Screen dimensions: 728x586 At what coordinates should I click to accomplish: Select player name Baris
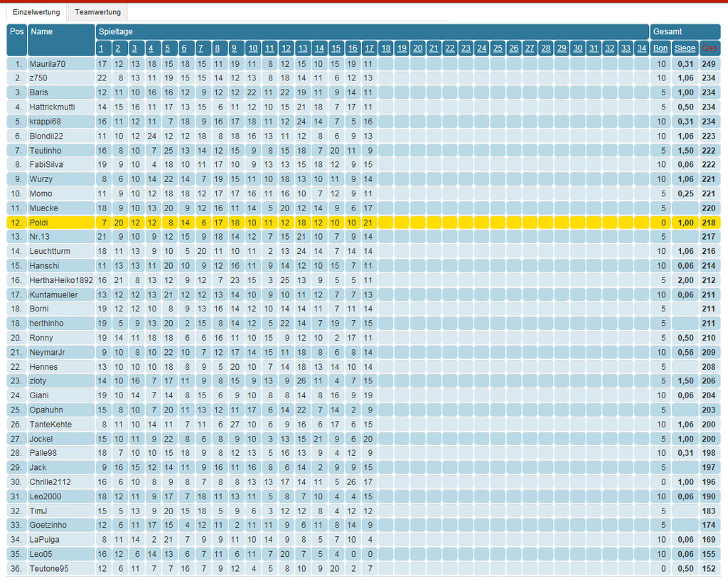38,92
